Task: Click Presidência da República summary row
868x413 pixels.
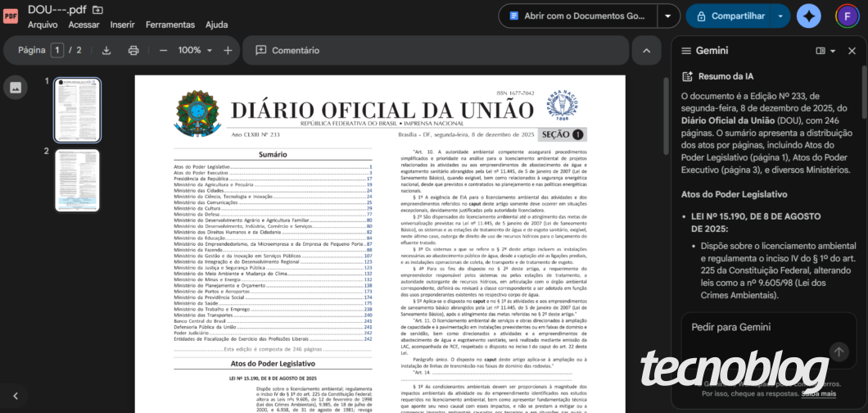Action: pyautogui.click(x=273, y=179)
